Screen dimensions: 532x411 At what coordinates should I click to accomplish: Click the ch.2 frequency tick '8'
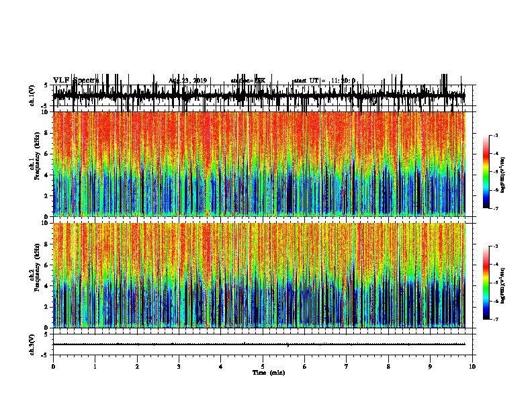[47, 244]
